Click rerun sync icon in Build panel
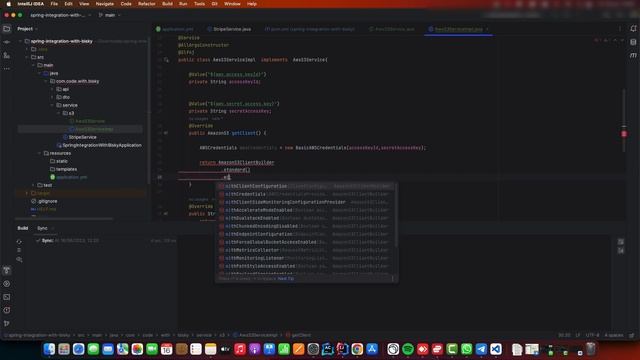This screenshot has width=640, height=360. click(x=19, y=242)
